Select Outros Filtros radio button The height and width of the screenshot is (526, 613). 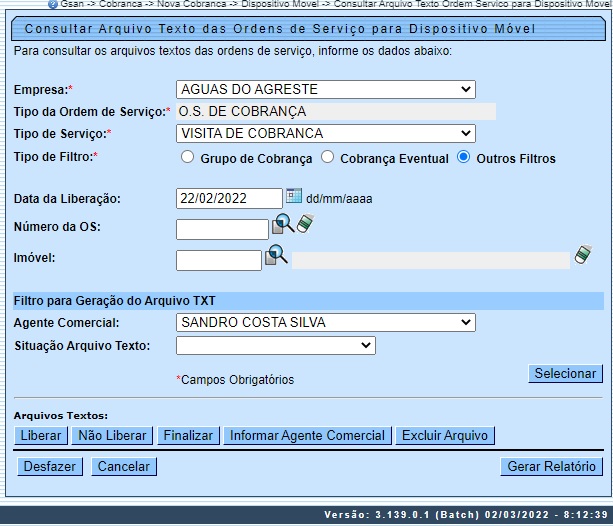463,157
